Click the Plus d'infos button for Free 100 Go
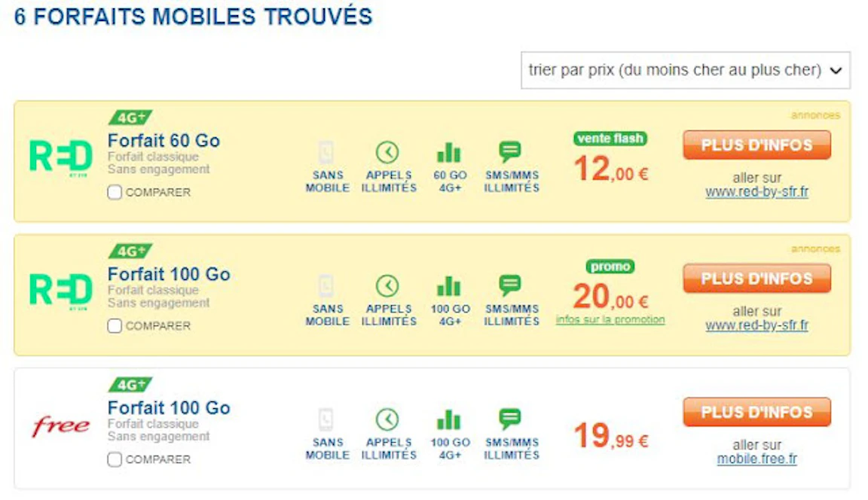 point(756,412)
